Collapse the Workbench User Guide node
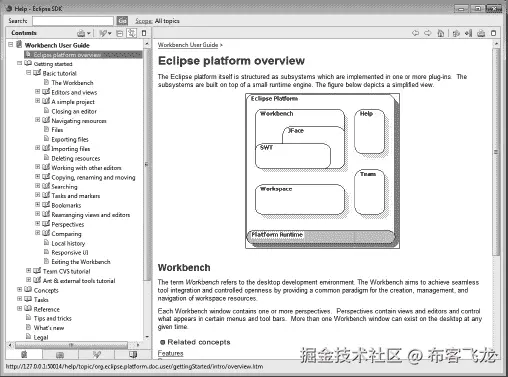The height and width of the screenshot is (377, 508). 11,44
